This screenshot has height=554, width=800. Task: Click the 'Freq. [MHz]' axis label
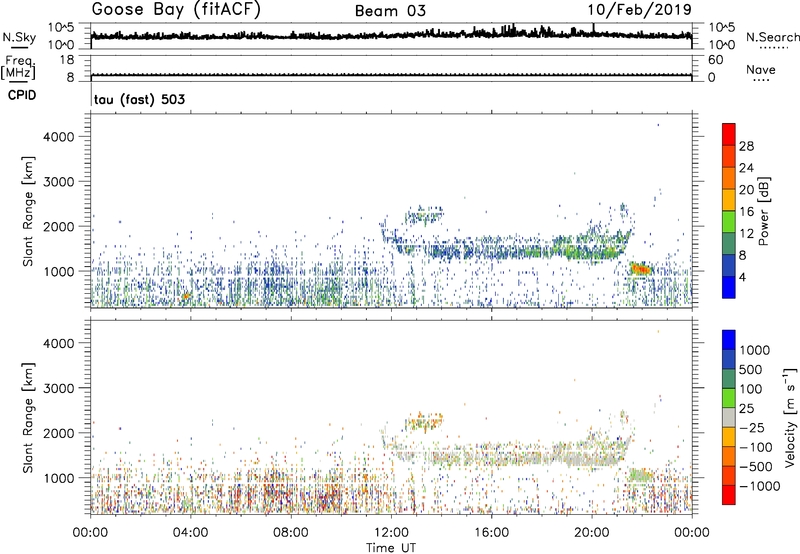click(x=18, y=67)
